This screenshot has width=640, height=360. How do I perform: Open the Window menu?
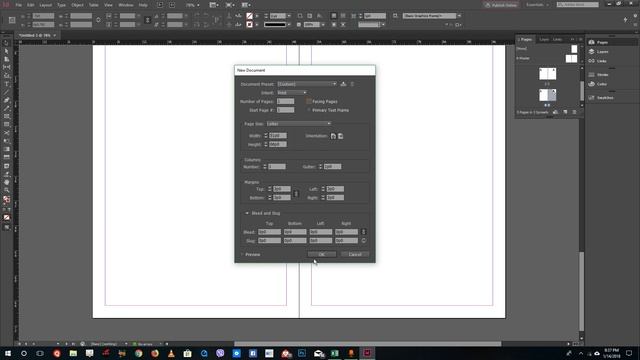[126, 5]
